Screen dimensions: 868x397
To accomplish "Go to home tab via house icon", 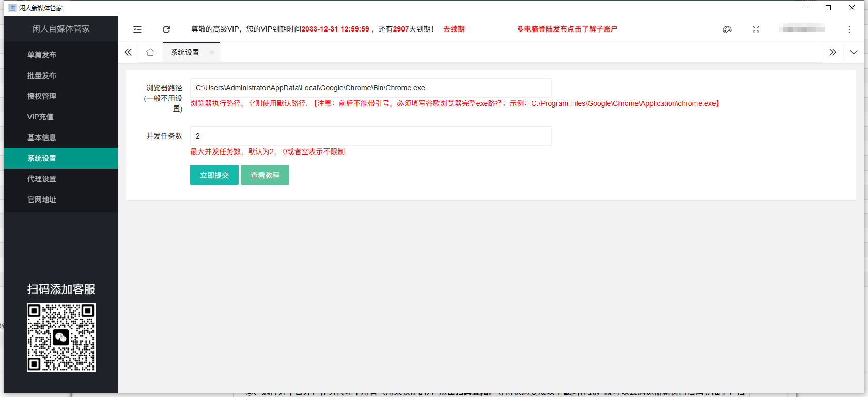I will [150, 52].
